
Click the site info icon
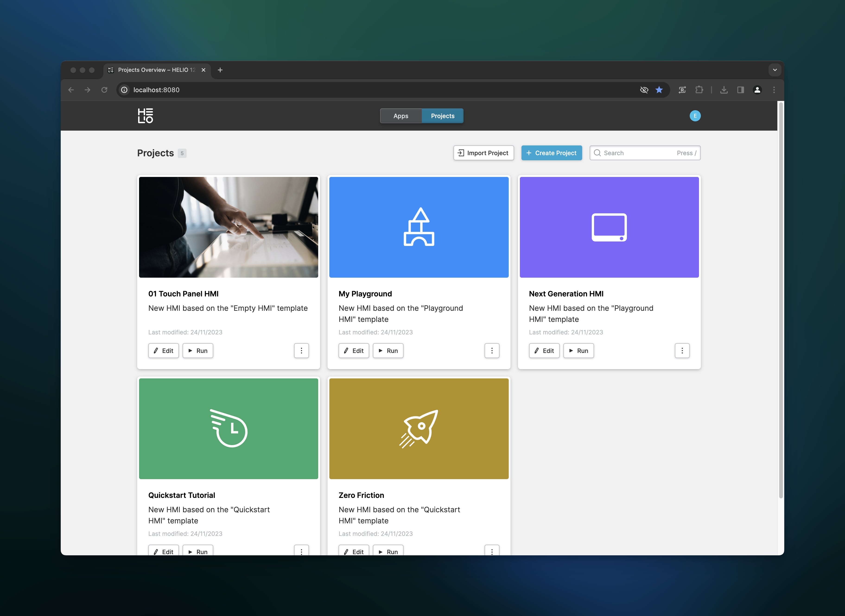(124, 90)
